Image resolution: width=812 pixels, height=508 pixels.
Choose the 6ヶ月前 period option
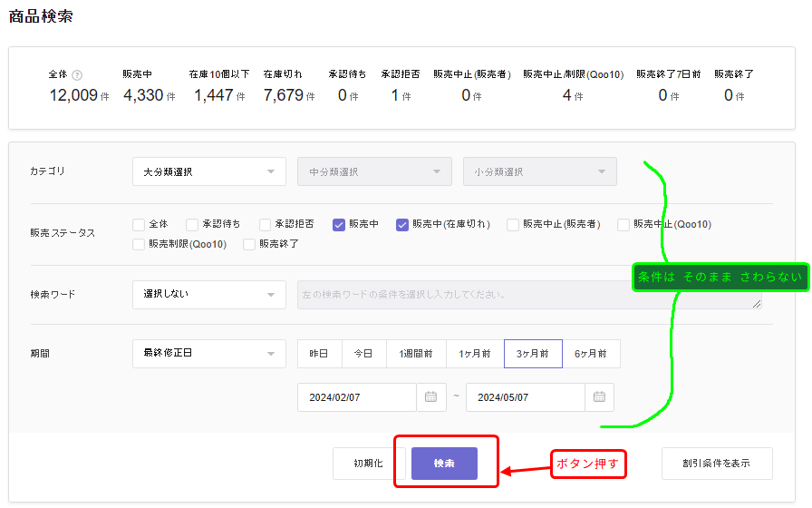(x=591, y=354)
